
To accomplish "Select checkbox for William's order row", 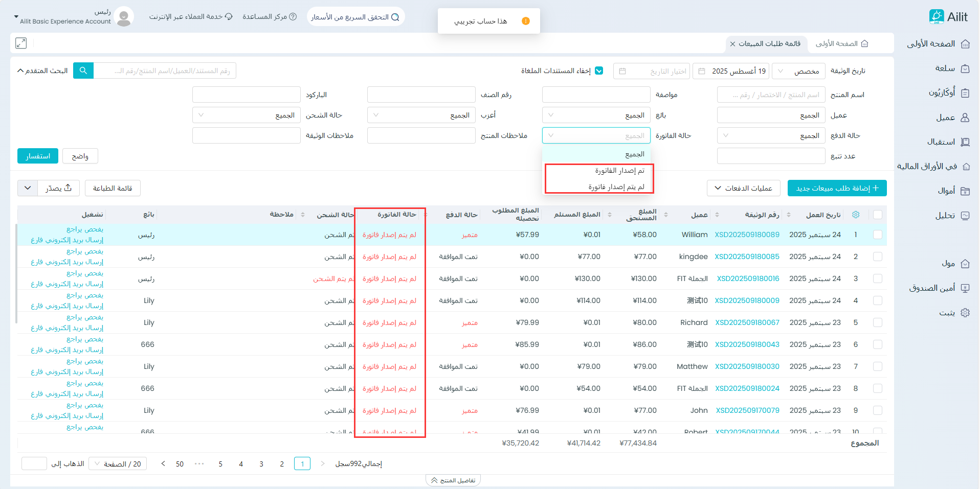I will [878, 235].
